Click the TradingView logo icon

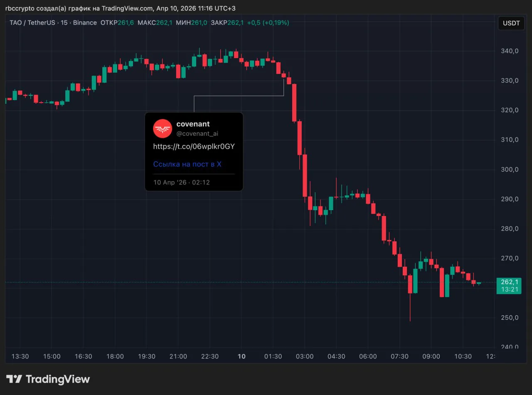coord(15,379)
